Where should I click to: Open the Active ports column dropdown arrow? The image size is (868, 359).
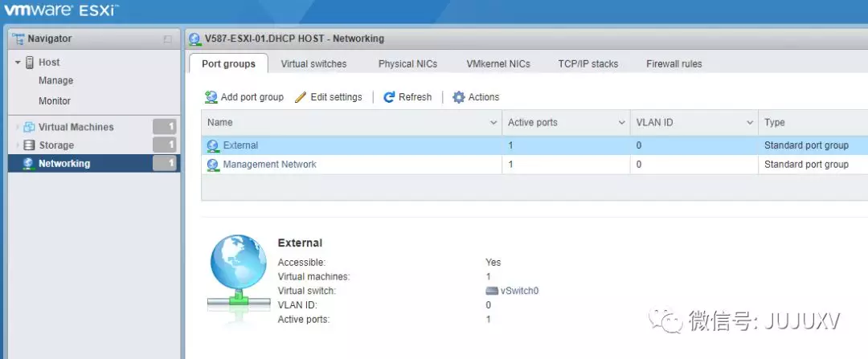coord(621,123)
